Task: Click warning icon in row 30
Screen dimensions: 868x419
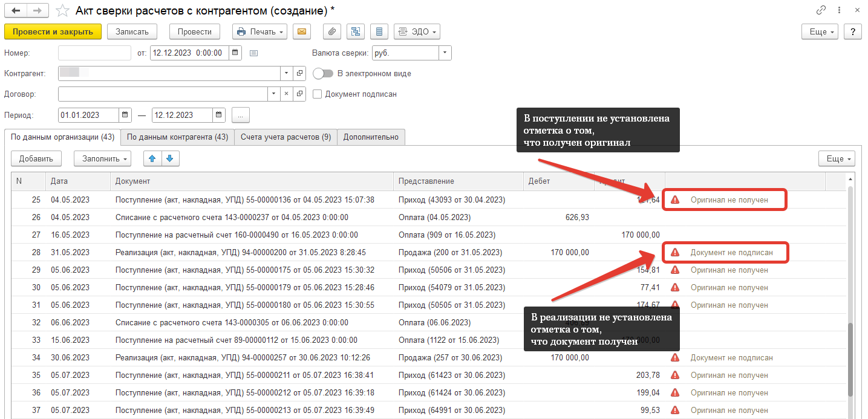Action: tap(675, 287)
